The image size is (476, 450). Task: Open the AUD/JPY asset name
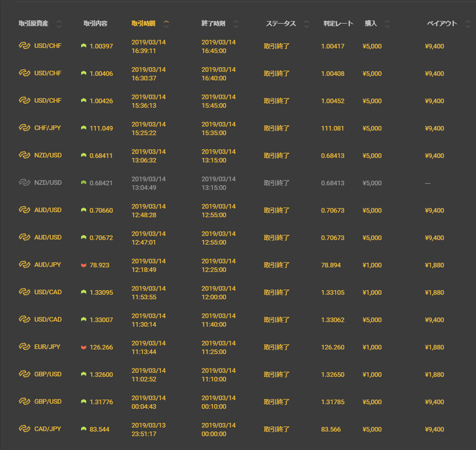(47, 265)
